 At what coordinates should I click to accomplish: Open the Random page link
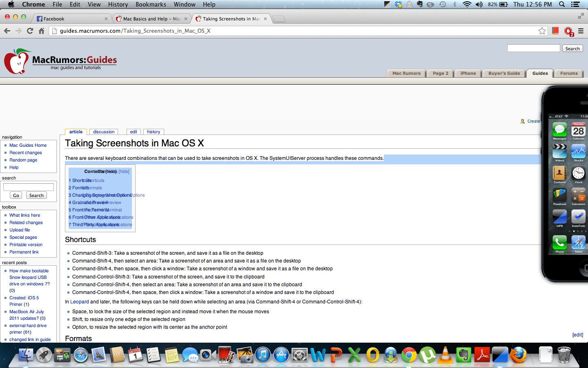point(23,160)
